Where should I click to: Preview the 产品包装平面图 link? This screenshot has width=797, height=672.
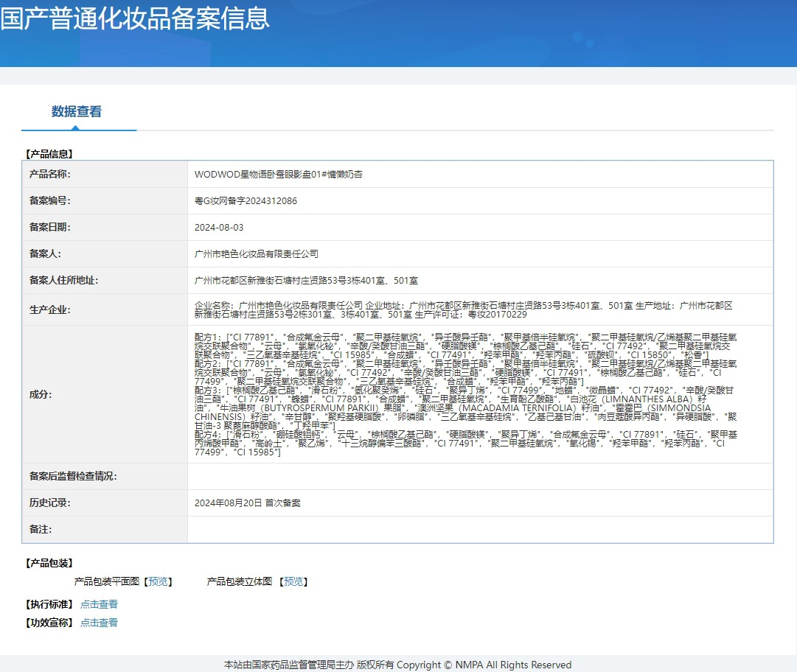158,581
